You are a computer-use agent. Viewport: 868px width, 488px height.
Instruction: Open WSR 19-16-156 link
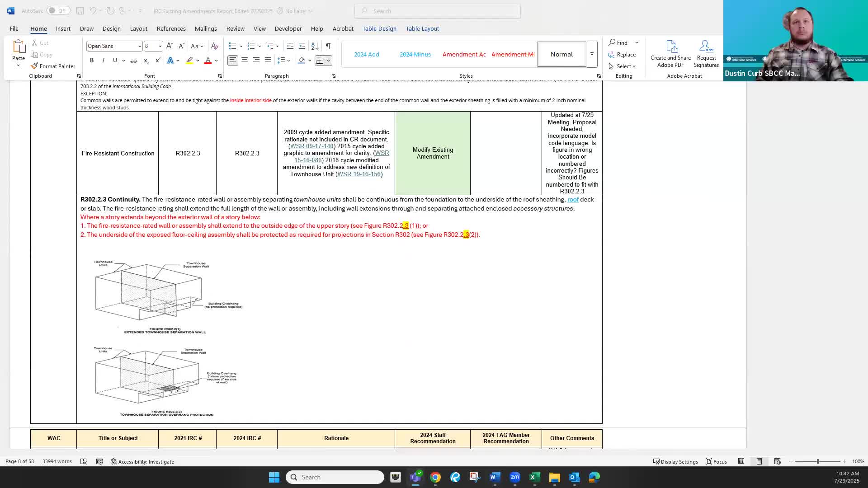(x=359, y=174)
